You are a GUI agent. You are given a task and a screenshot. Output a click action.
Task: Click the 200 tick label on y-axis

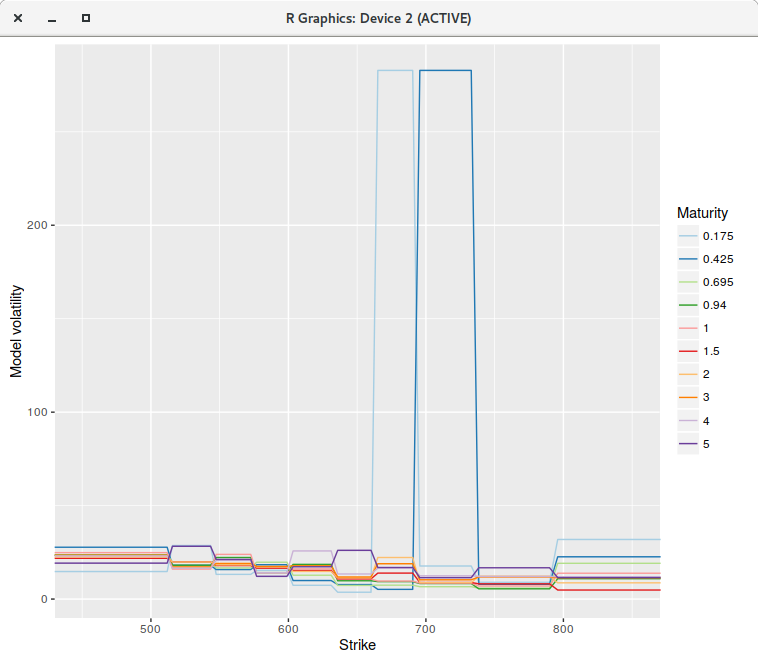37,225
